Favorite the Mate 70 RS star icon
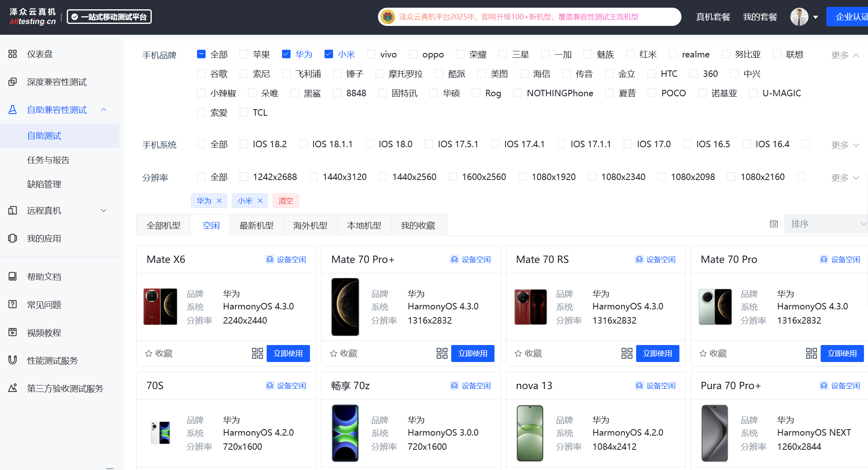 [518, 354]
